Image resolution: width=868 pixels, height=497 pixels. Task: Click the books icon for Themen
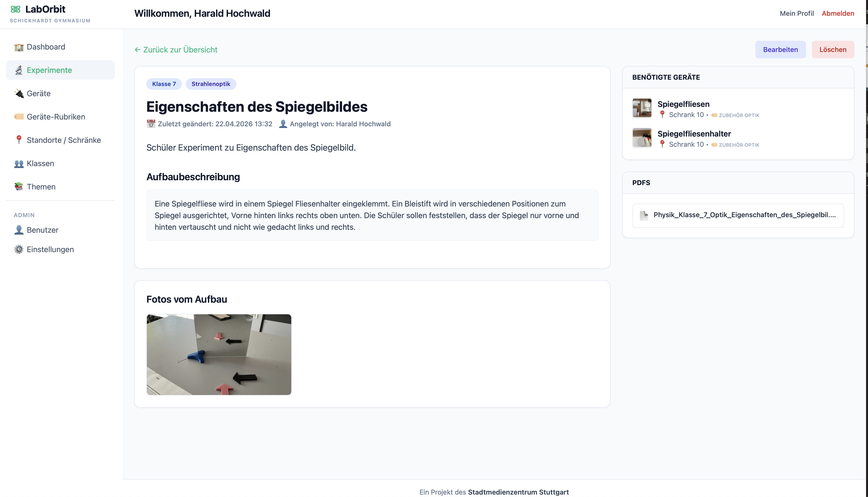coord(18,187)
